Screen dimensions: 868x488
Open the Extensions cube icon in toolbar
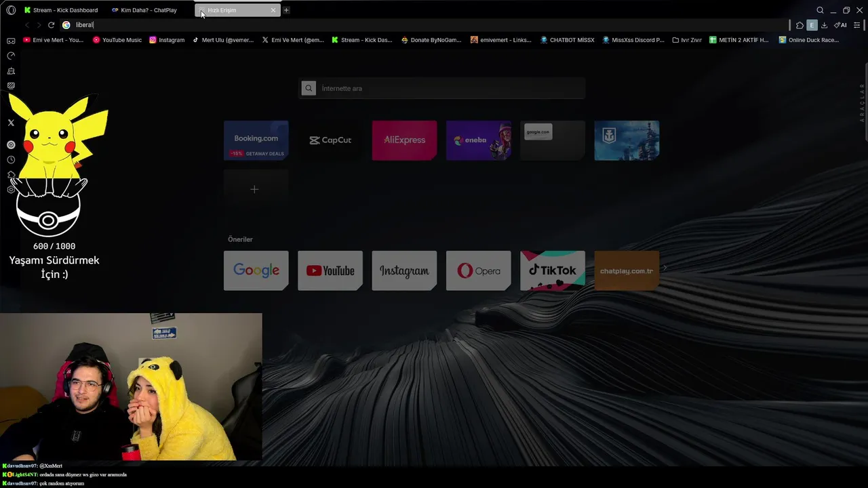coord(800,25)
